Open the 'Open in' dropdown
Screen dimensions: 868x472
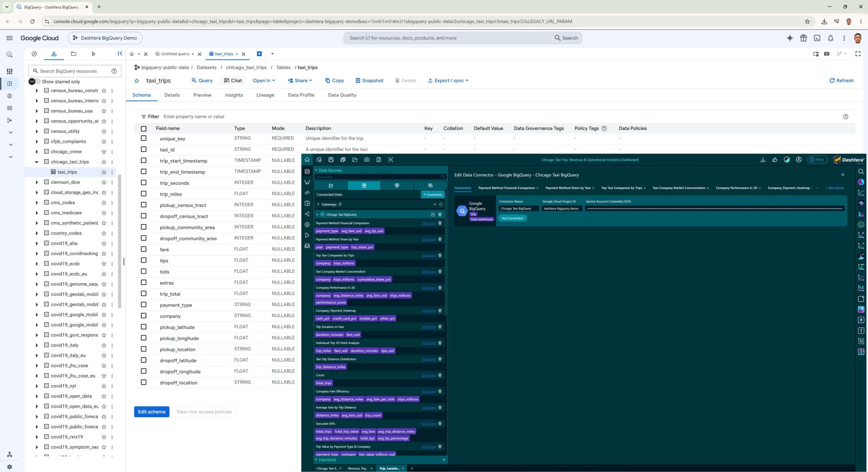263,80
